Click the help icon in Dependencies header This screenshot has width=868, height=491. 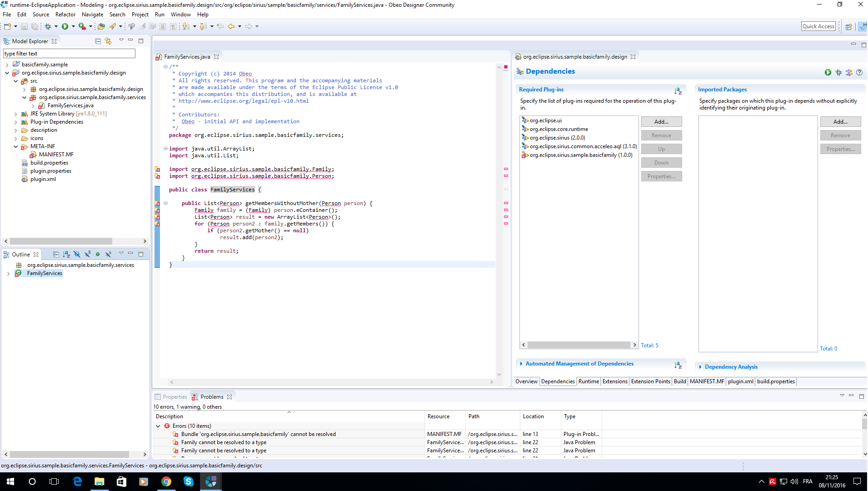pyautogui.click(x=859, y=72)
